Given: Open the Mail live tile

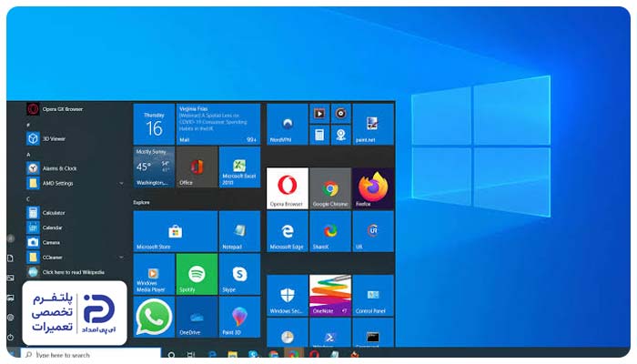Looking at the screenshot, I should pyautogui.click(x=218, y=125).
